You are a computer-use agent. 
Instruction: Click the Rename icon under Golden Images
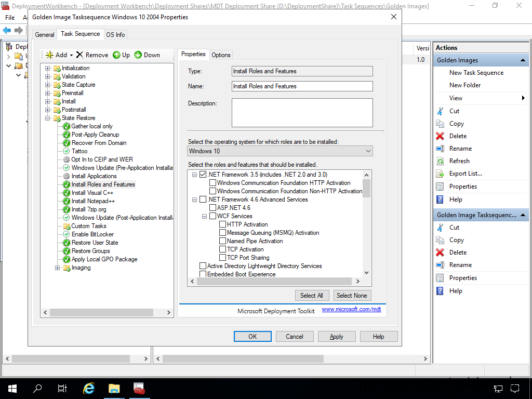pos(440,149)
